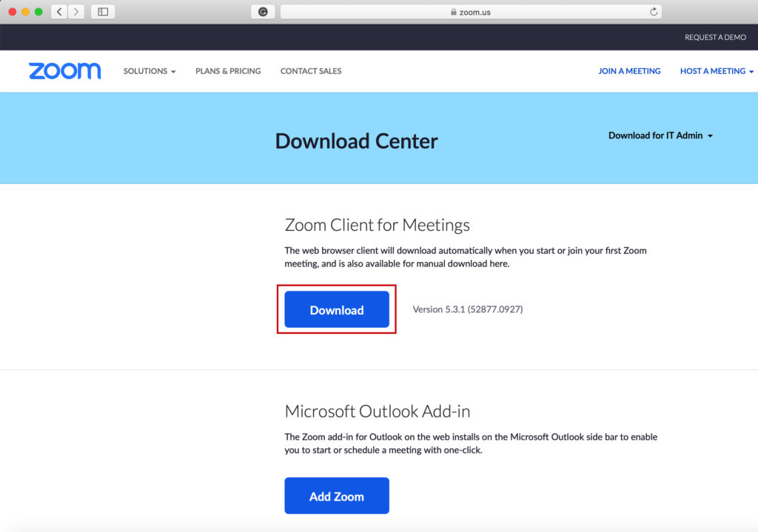Click Join a Meeting link
758x532 pixels.
pyautogui.click(x=629, y=71)
